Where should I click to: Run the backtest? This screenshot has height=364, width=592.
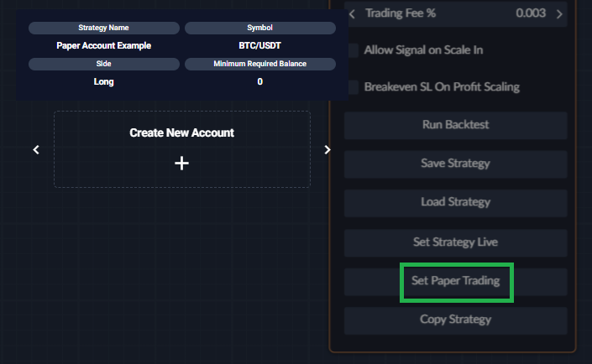pos(455,125)
